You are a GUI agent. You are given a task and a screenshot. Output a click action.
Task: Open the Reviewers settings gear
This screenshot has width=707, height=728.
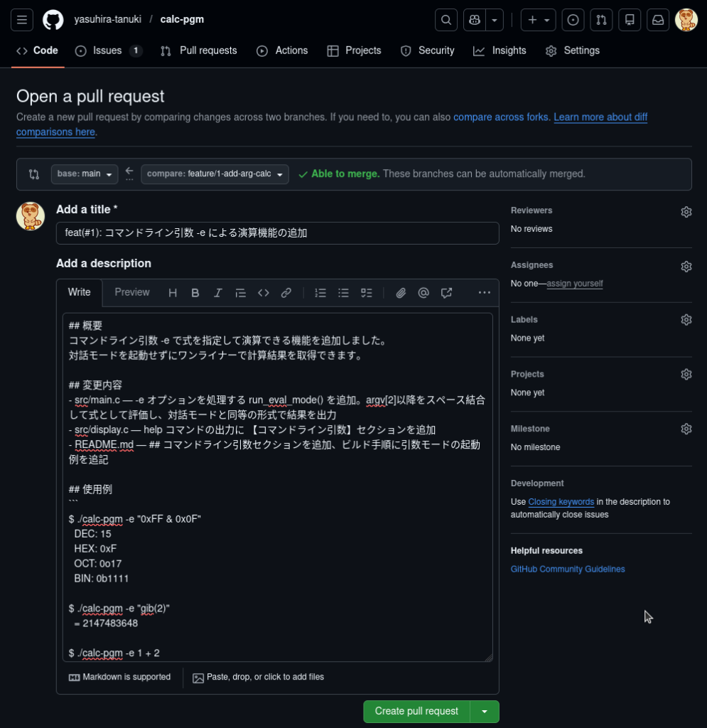pos(686,212)
